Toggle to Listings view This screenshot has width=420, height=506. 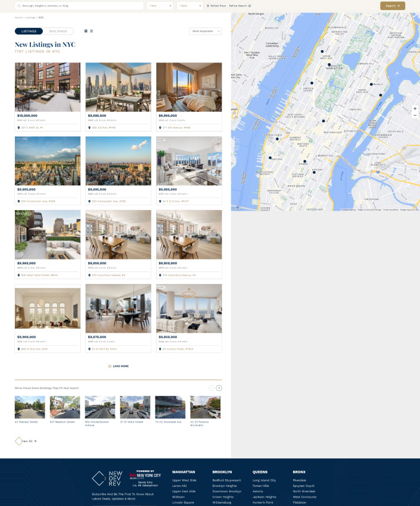pos(29,31)
